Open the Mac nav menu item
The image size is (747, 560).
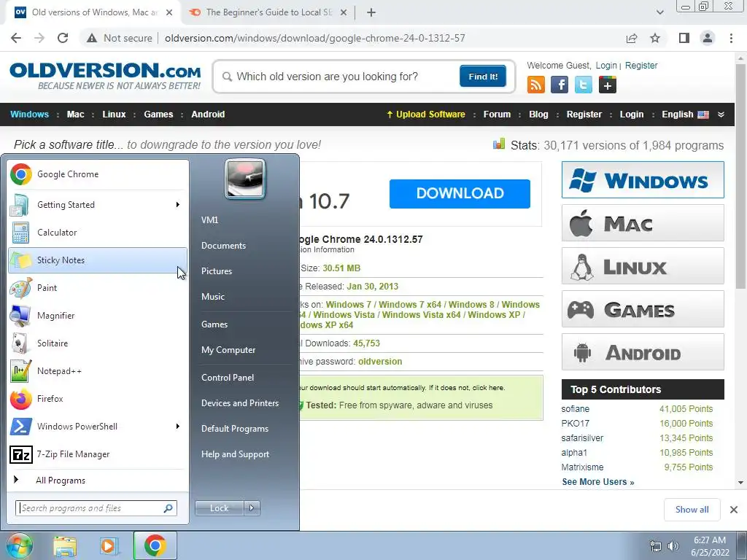coord(75,114)
